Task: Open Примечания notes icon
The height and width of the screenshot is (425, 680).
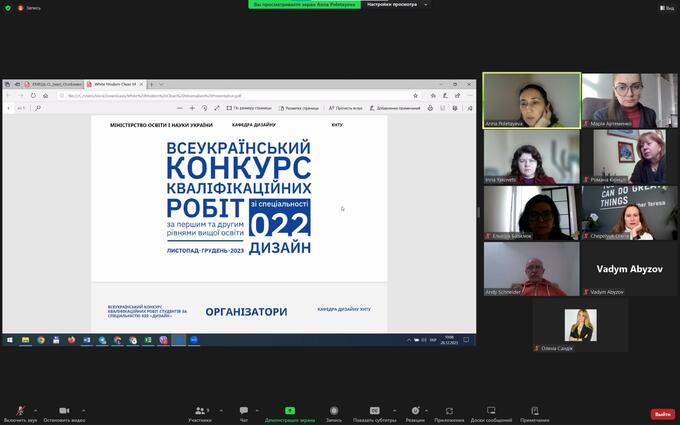Action: pos(534,411)
